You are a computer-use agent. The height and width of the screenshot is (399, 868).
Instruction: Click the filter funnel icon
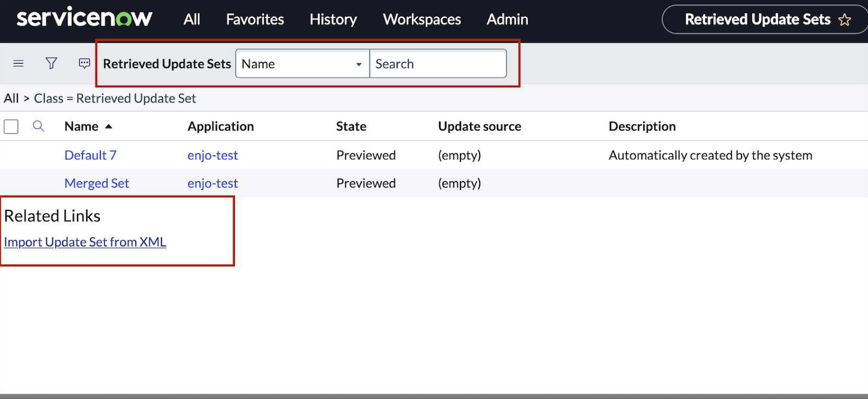click(x=52, y=63)
